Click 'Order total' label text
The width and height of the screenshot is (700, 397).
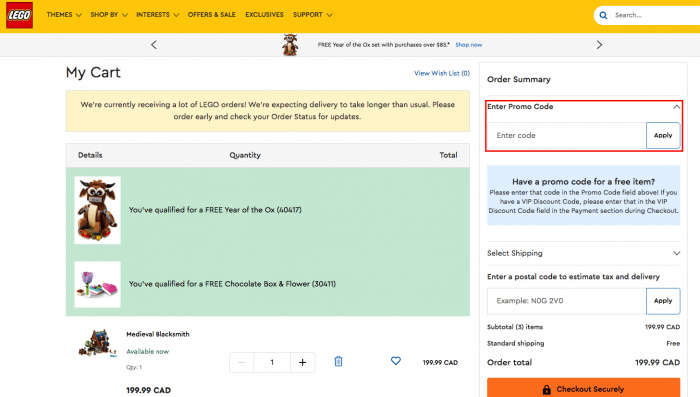[509, 362]
